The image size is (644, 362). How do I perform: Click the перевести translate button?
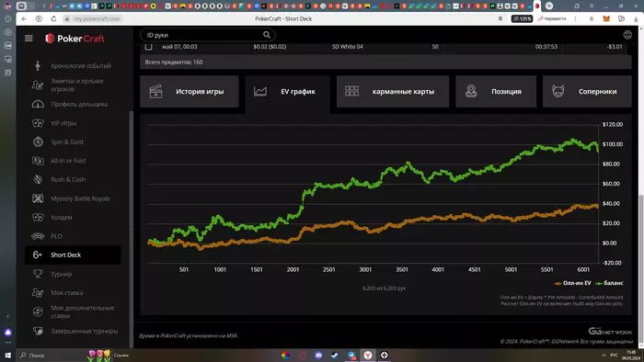[x=552, y=19]
